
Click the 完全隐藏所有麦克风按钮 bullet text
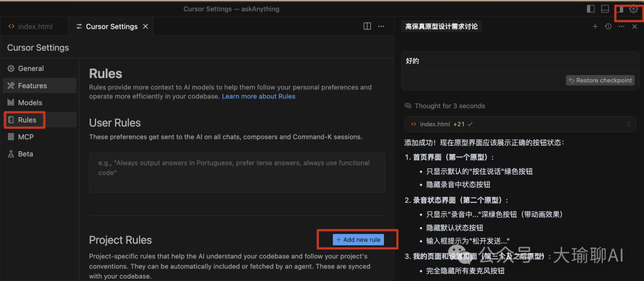click(465, 271)
